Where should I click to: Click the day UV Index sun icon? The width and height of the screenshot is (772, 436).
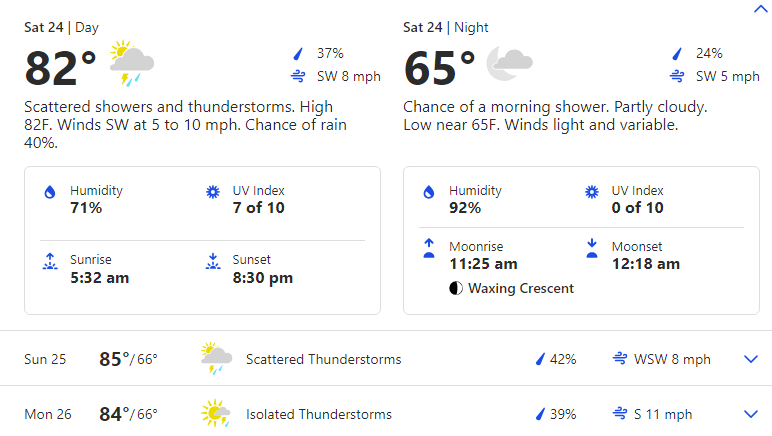click(213, 192)
